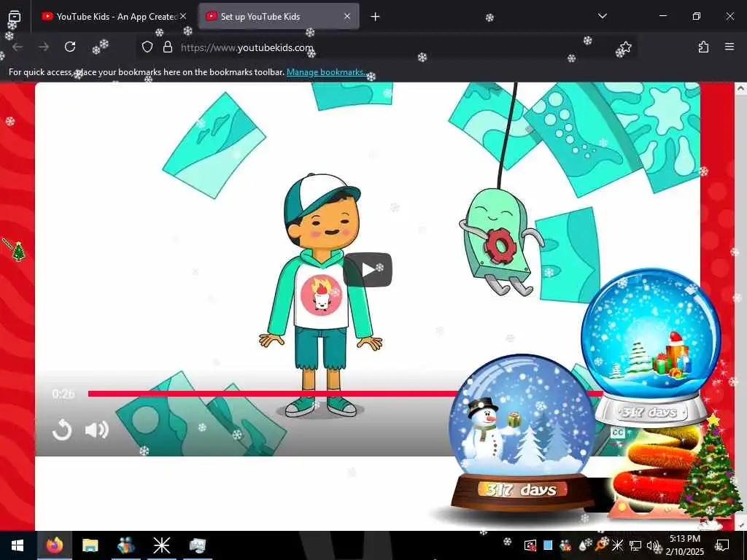Expand the list all tabs chevron
The width and height of the screenshot is (747, 560).
602,16
